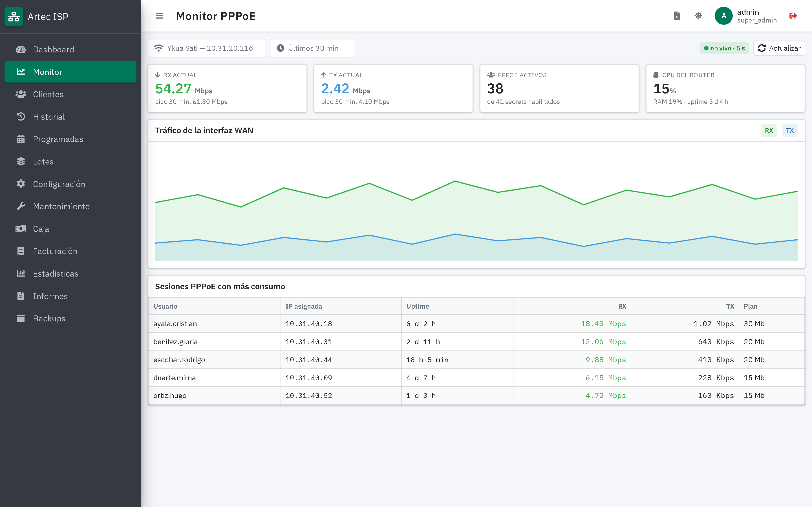
Task: Log out using the red exit icon
Action: pyautogui.click(x=793, y=16)
